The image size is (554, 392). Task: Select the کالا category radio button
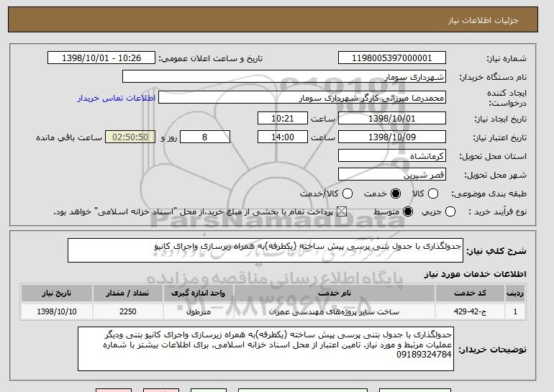pyautogui.click(x=433, y=193)
